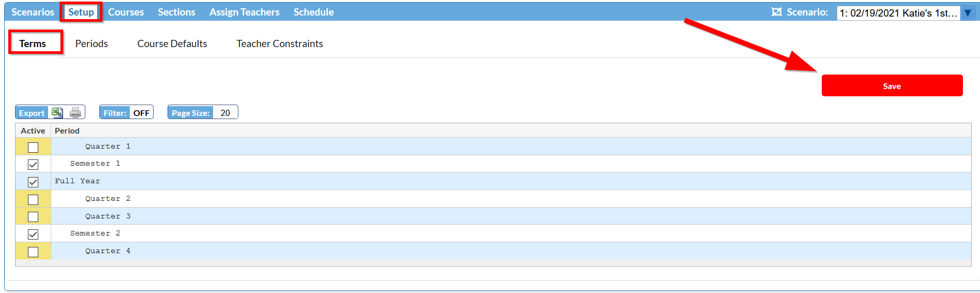Select the Semester 1 row text
The image size is (980, 293).
coord(95,164)
